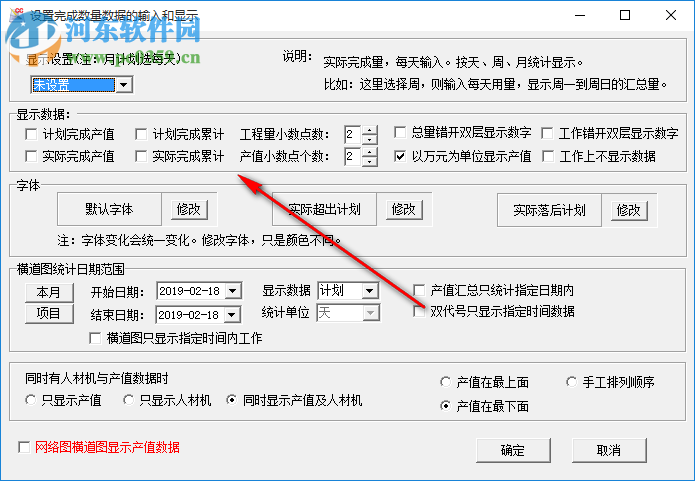Minimize the settings dialog window
695x481 pixels.
(x=580, y=15)
